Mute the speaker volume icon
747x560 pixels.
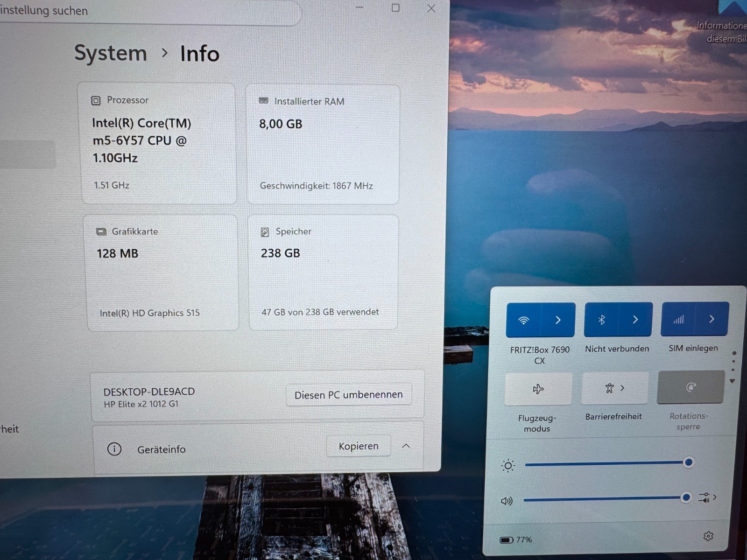[x=507, y=501]
